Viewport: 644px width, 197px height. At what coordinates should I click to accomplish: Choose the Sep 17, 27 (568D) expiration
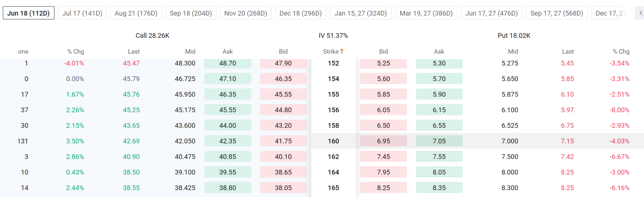coord(557,13)
